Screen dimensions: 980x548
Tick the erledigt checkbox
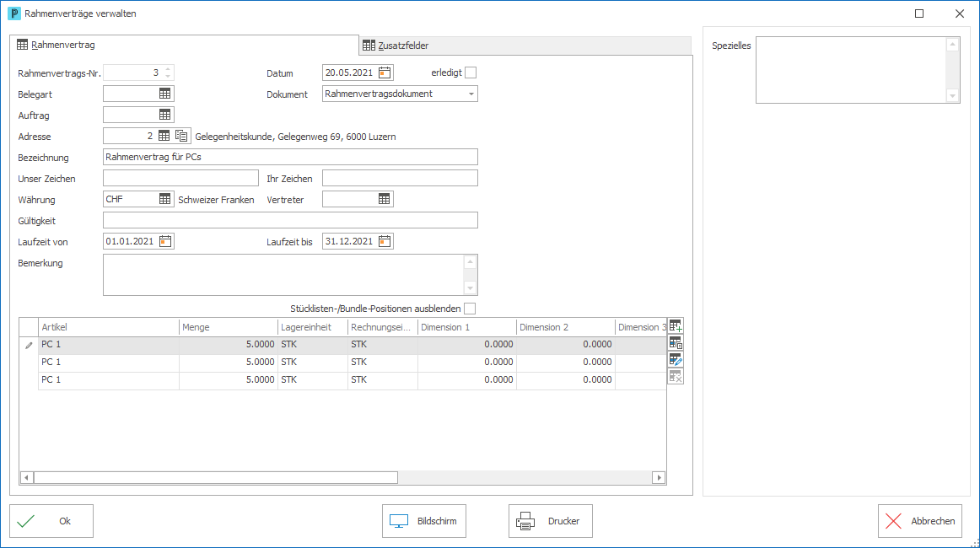(471, 73)
